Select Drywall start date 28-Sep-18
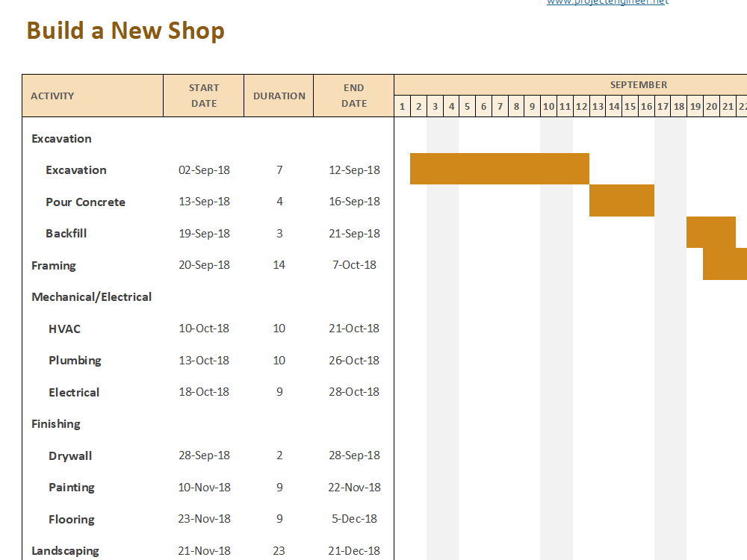Screen dimensions: 747x560 (204, 455)
